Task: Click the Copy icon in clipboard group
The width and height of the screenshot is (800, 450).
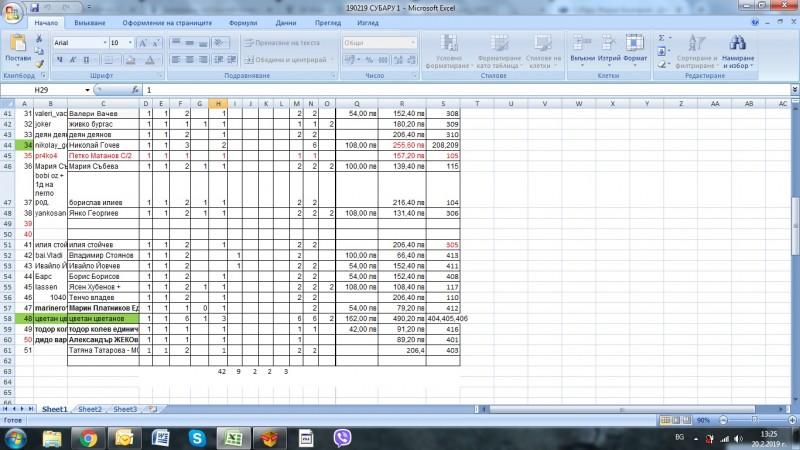Action: point(39,52)
